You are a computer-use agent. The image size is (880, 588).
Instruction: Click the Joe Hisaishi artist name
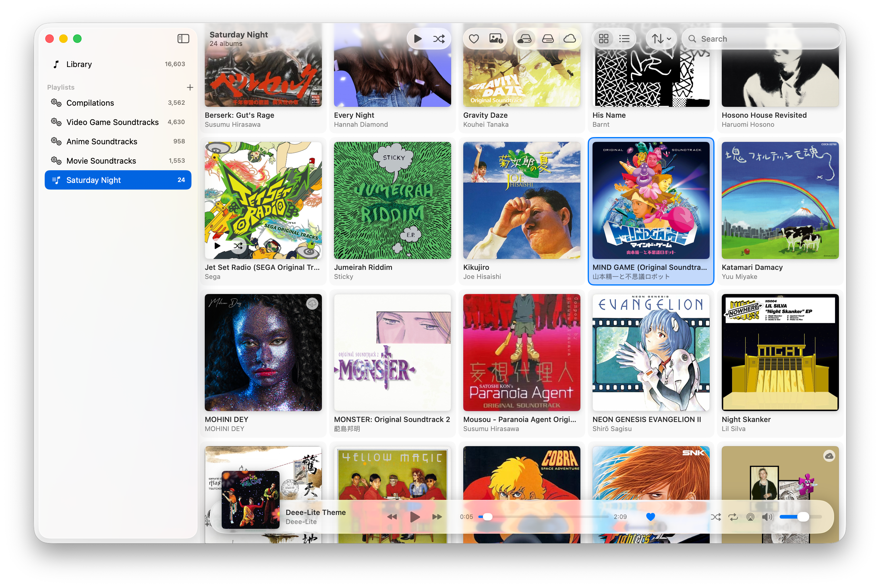(482, 277)
